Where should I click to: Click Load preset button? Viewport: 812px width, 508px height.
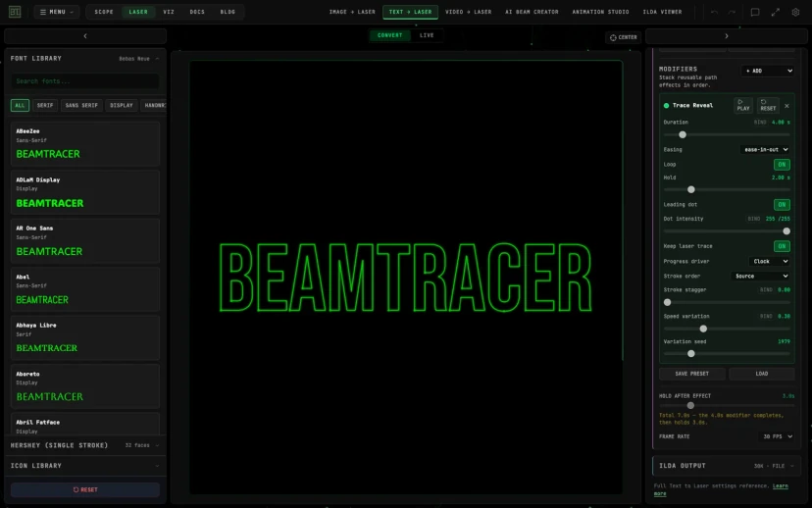762,374
